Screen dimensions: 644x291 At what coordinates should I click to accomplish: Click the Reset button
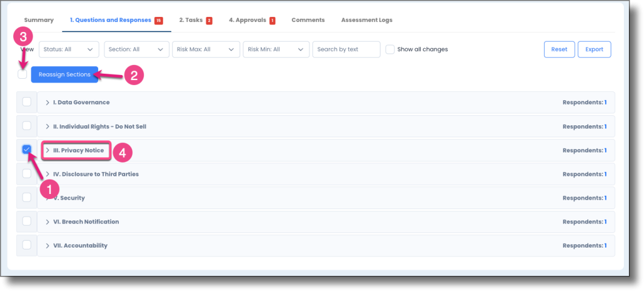click(559, 49)
